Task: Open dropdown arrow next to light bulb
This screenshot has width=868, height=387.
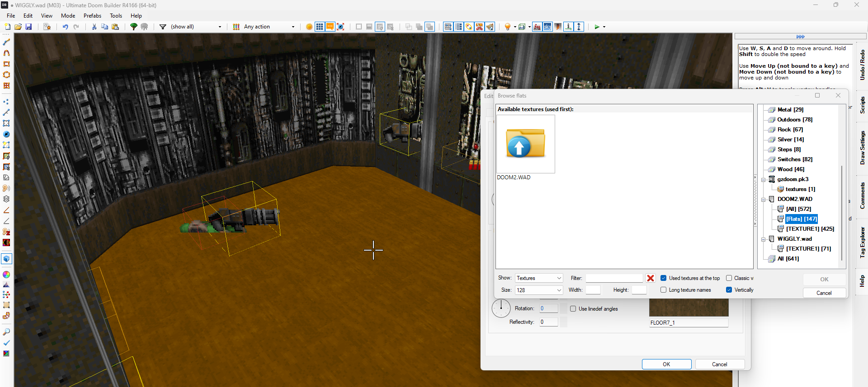Action: click(515, 27)
